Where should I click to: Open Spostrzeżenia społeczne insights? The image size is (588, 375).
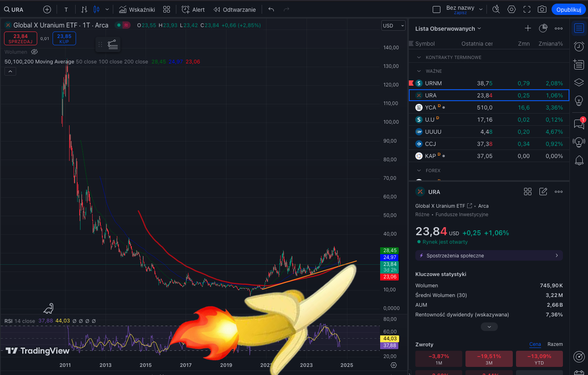pyautogui.click(x=489, y=255)
